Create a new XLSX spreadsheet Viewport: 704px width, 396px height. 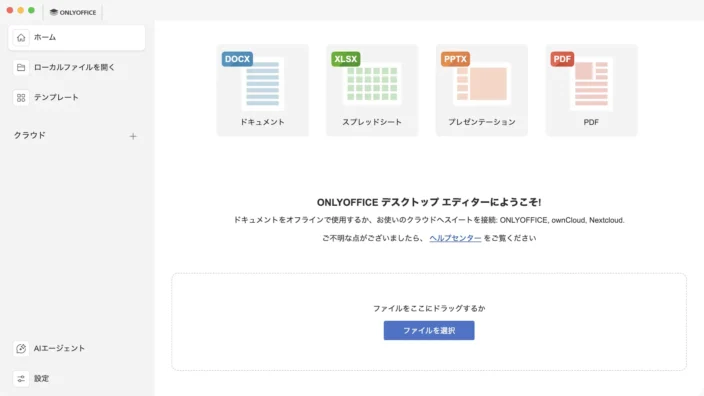372,90
